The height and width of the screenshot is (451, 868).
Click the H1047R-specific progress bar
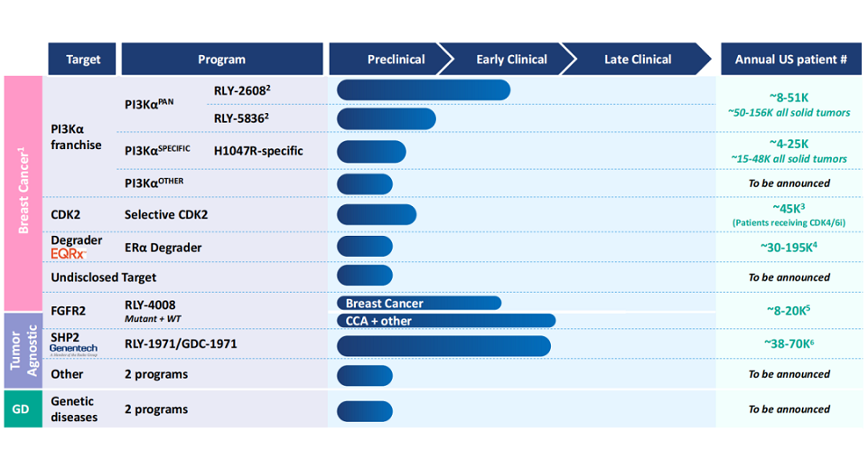pyautogui.click(x=371, y=152)
